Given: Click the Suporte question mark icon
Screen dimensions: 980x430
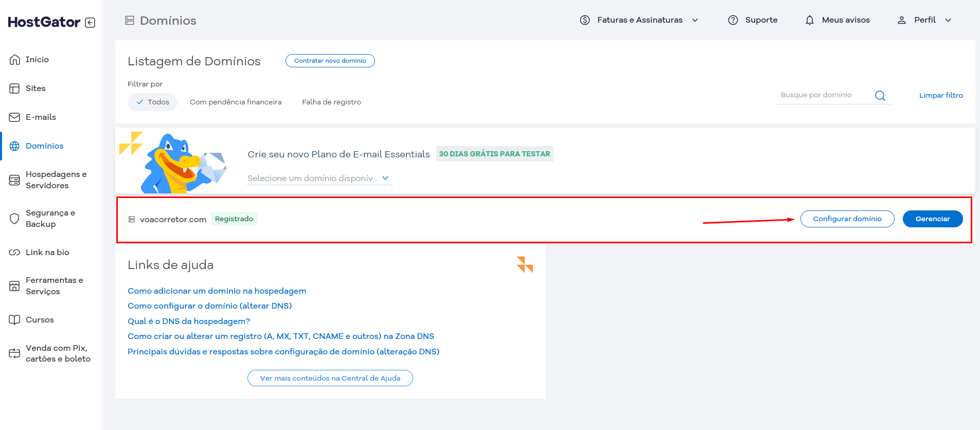Looking at the screenshot, I should coord(733,20).
